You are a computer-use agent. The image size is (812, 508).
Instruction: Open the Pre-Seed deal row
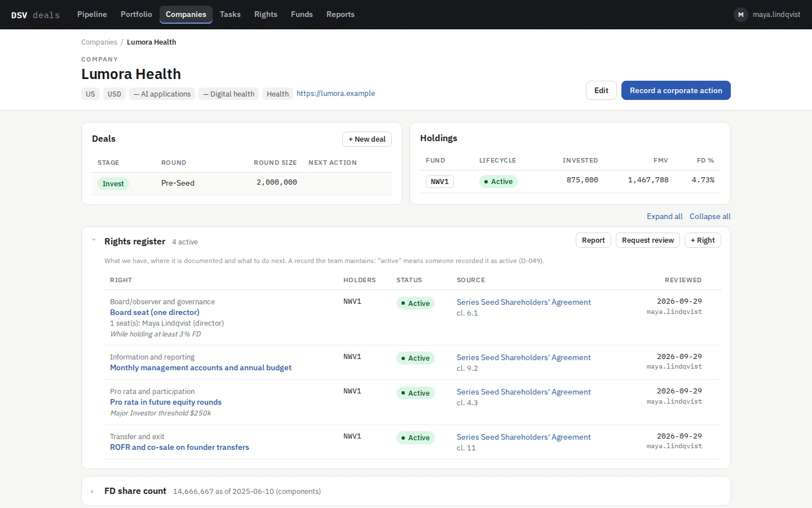(x=242, y=183)
